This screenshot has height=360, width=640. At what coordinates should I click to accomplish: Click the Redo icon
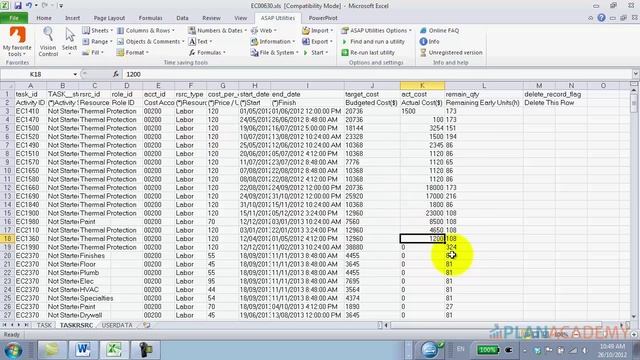(x=44, y=6)
